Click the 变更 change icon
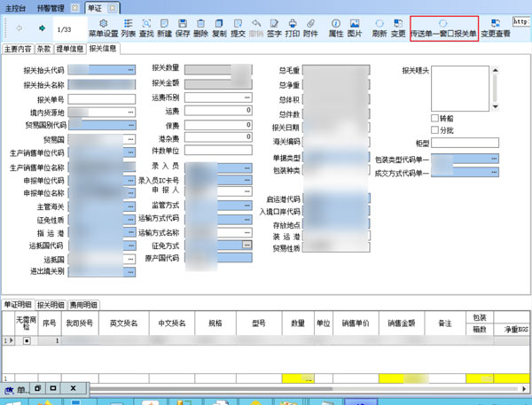Image resolution: width=532 pixels, height=405 pixels. click(x=398, y=28)
